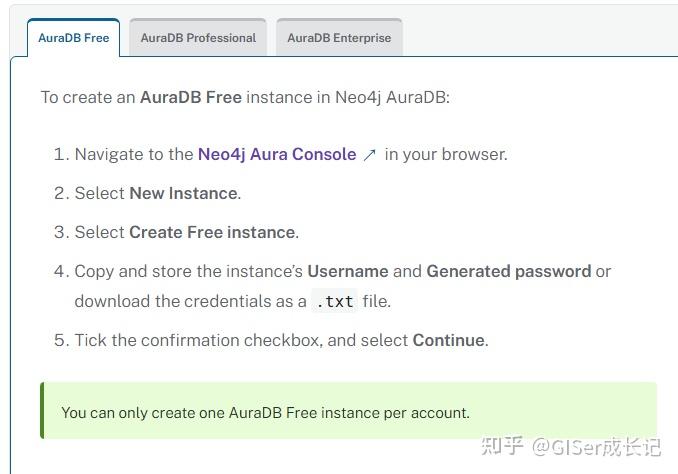678x474 pixels.
Task: Click the green one-instance-per-account note
Action: coord(349,410)
